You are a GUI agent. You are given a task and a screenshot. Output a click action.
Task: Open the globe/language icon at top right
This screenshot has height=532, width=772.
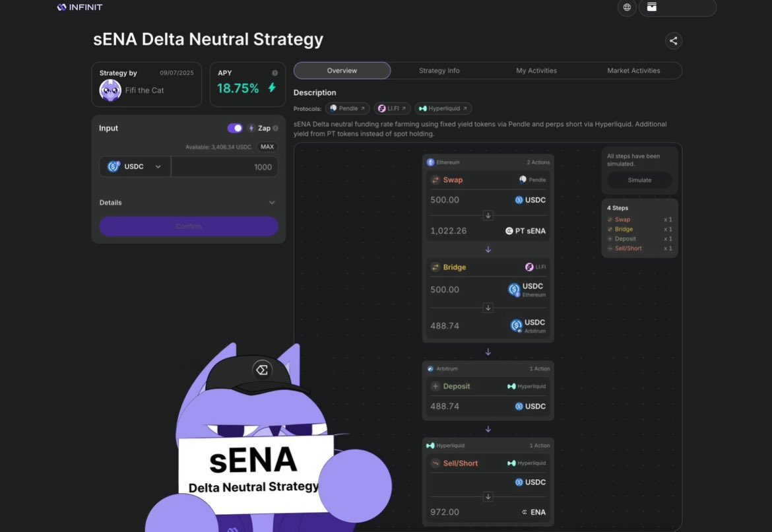[626, 7]
